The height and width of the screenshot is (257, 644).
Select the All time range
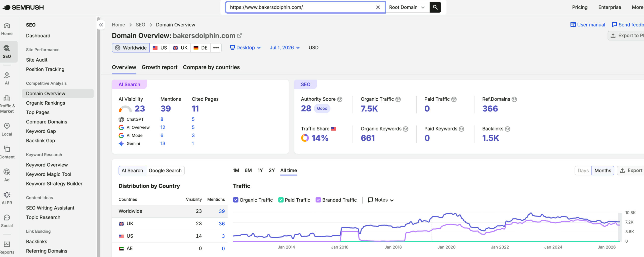pos(289,170)
